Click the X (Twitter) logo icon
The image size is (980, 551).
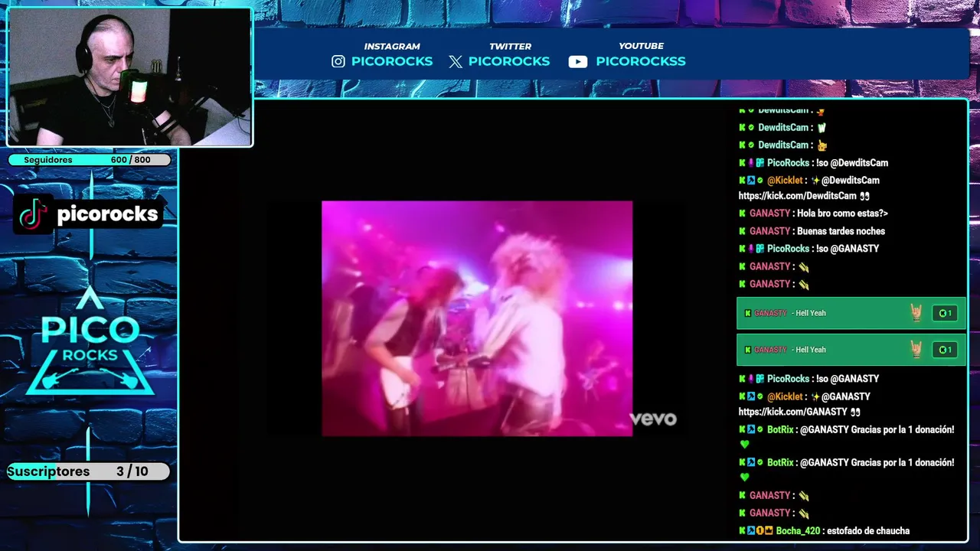click(456, 61)
